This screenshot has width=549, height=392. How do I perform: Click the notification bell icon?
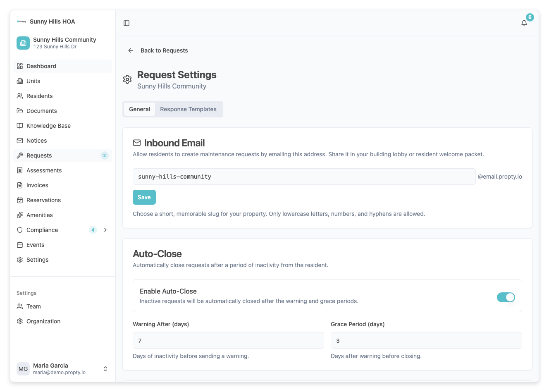[x=524, y=23]
